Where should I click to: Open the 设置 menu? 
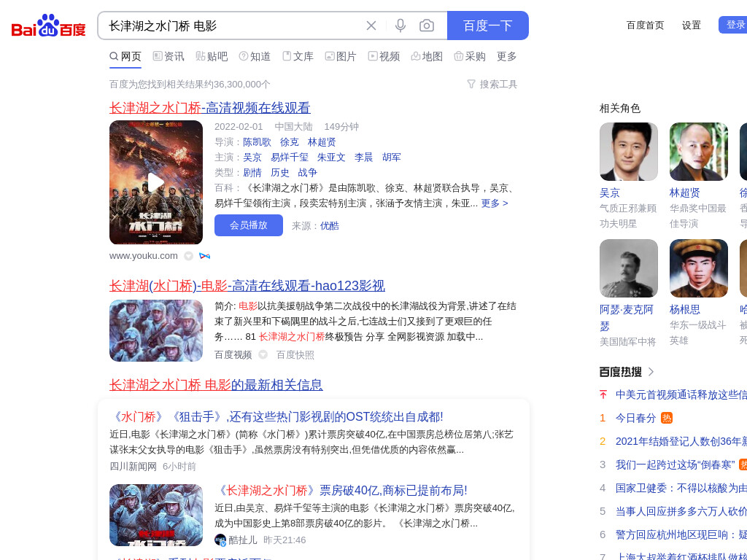(x=692, y=26)
